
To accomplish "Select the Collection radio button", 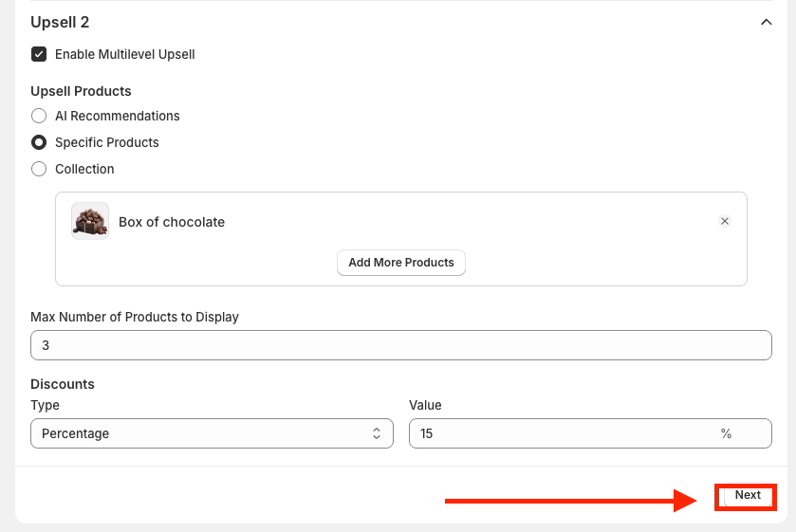I will (39, 169).
